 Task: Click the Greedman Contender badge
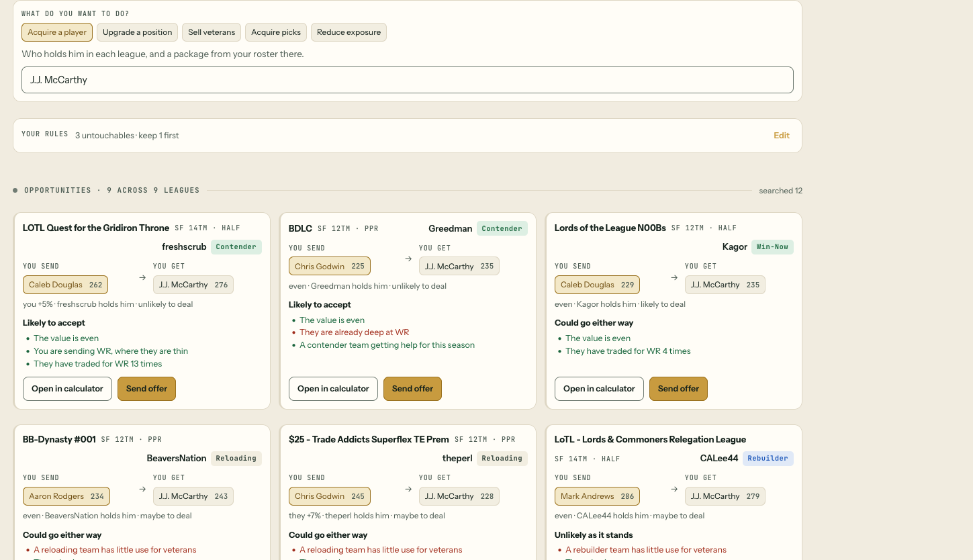pyautogui.click(x=502, y=229)
